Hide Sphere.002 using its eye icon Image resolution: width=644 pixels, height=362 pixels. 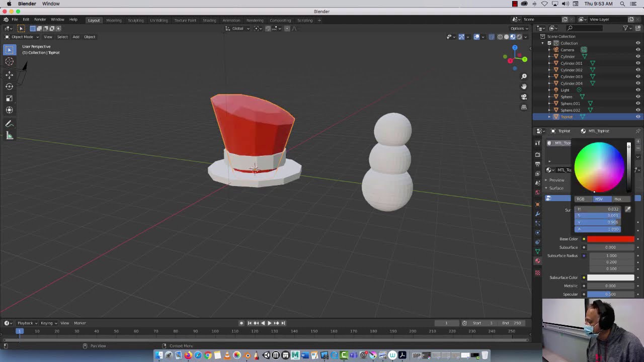[638, 110]
